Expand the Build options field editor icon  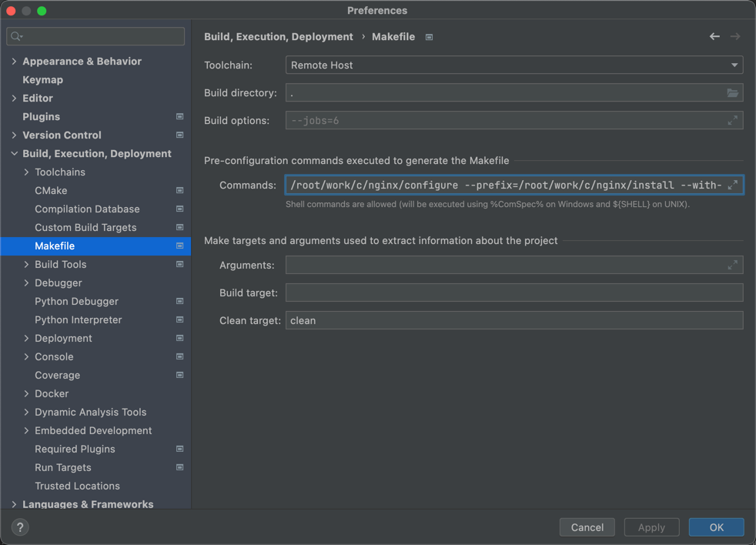click(x=732, y=121)
